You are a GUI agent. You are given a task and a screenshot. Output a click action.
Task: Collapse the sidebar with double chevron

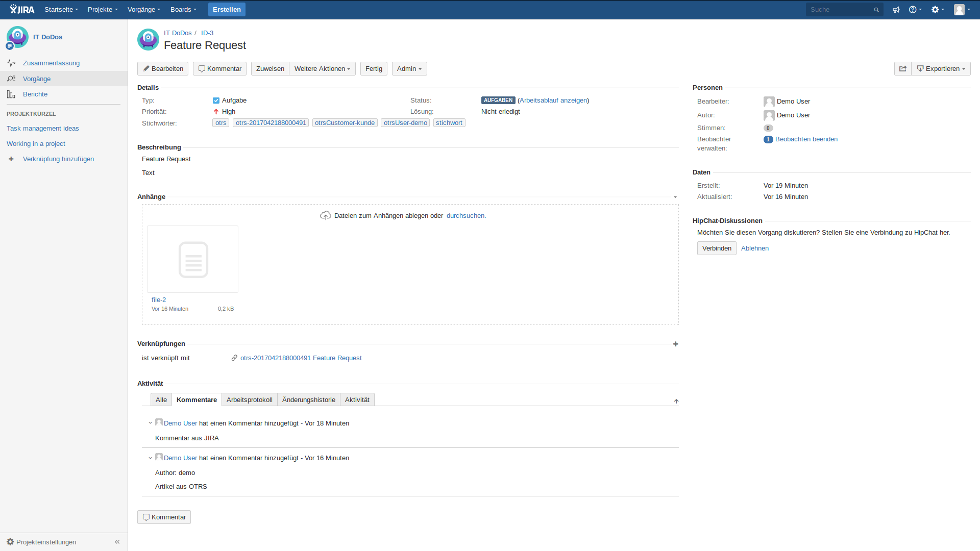tap(117, 542)
